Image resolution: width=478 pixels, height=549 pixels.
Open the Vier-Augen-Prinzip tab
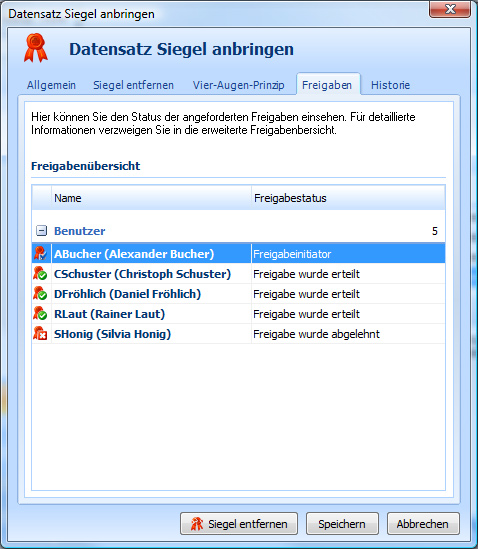238,85
